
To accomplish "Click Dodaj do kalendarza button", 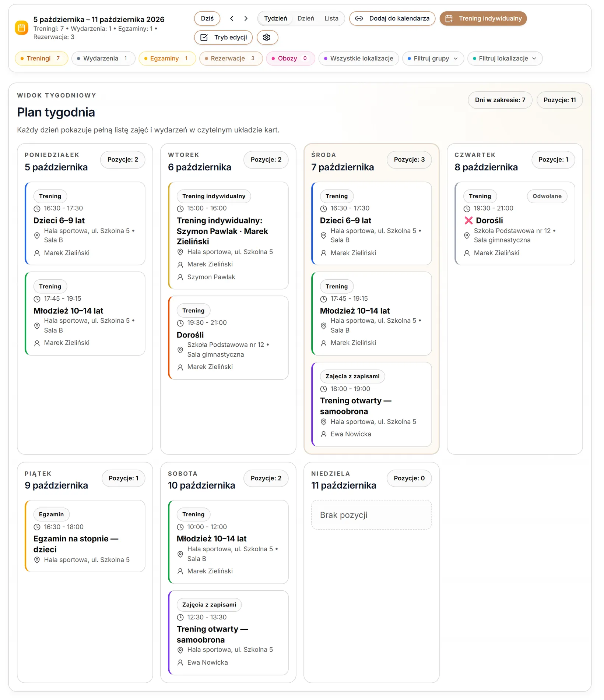I will 392,18.
